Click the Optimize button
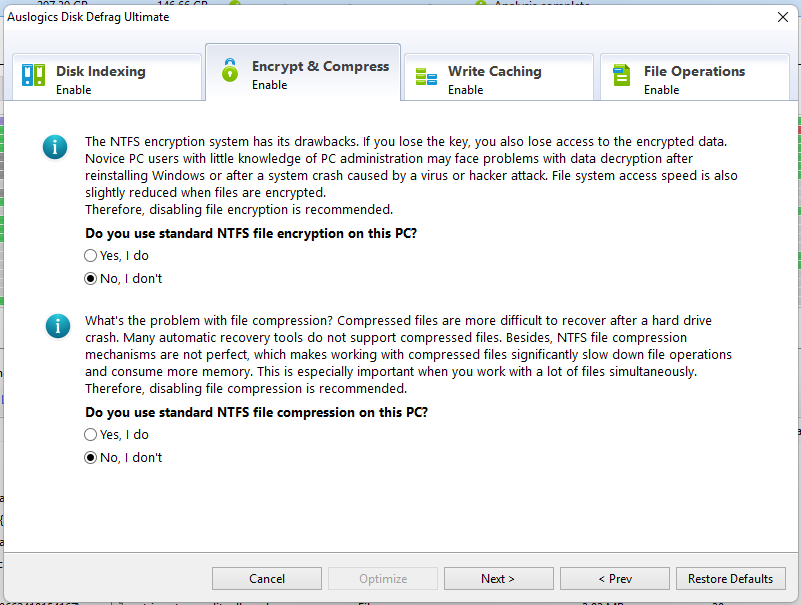The width and height of the screenshot is (801, 605). 383,579
